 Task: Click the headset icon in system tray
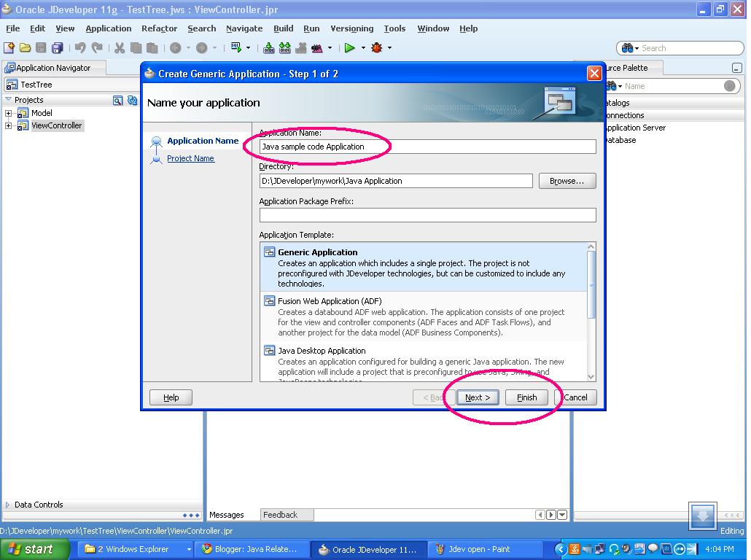(x=614, y=549)
